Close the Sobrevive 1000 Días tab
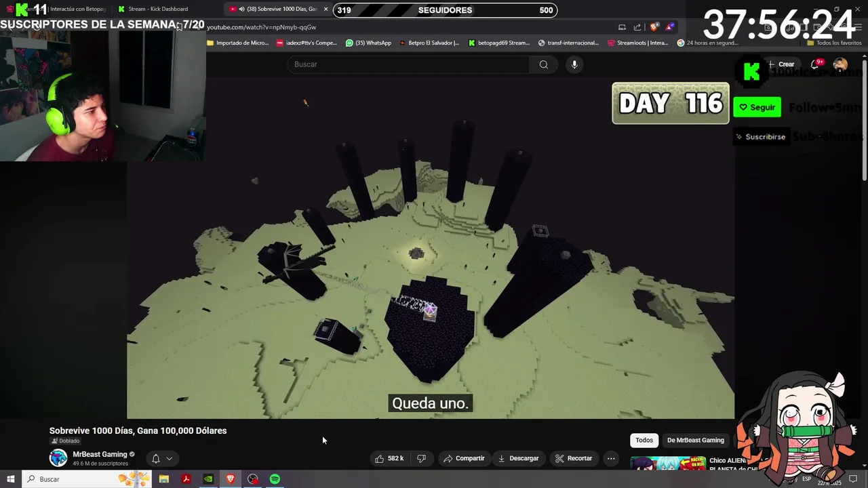Screen dimensions: 868x488 326,9
